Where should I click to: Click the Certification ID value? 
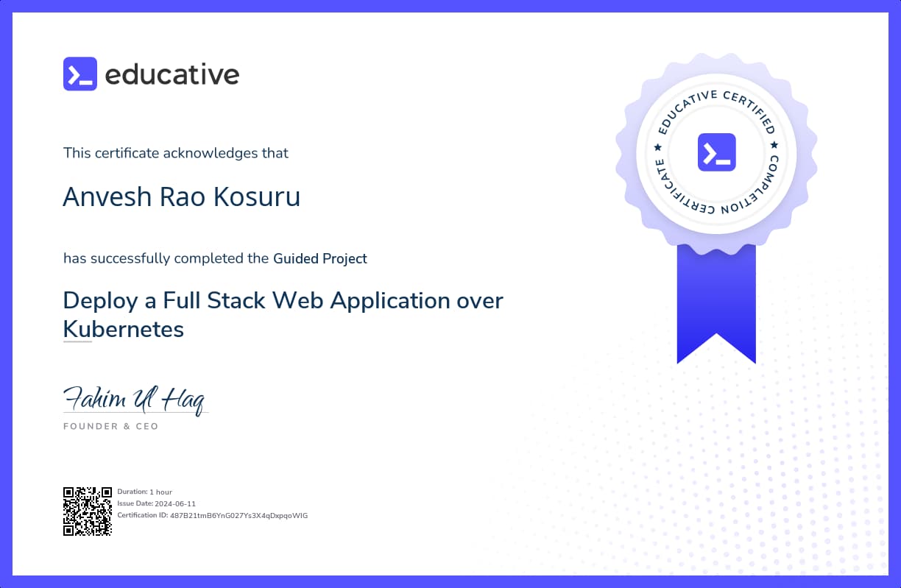[x=239, y=515]
